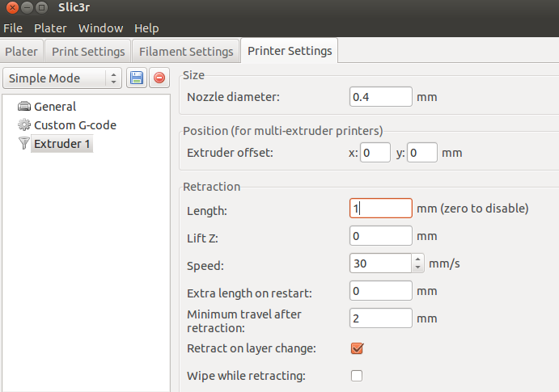The image size is (559, 392).
Task: Enable Wipe while retracting checkbox
Action: pos(357,376)
